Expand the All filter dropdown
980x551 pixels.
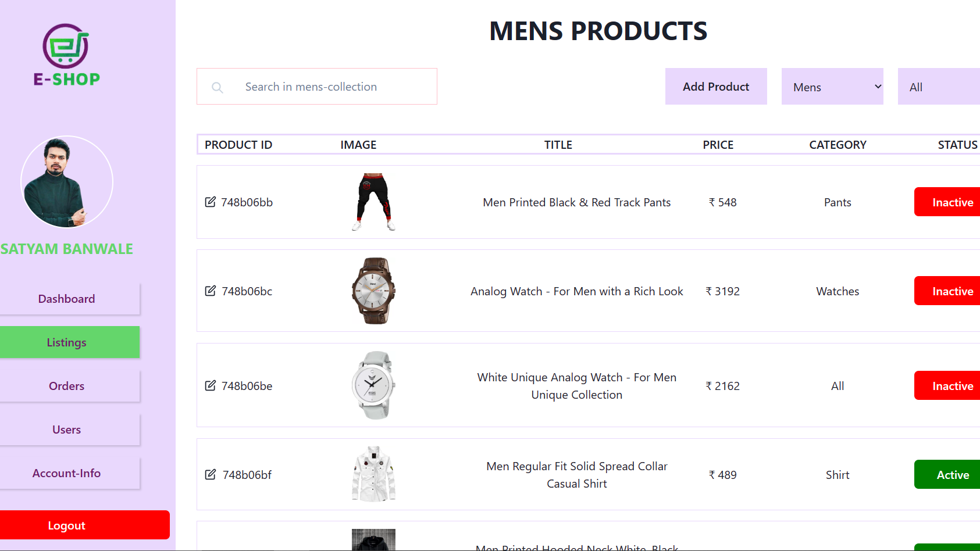[939, 87]
